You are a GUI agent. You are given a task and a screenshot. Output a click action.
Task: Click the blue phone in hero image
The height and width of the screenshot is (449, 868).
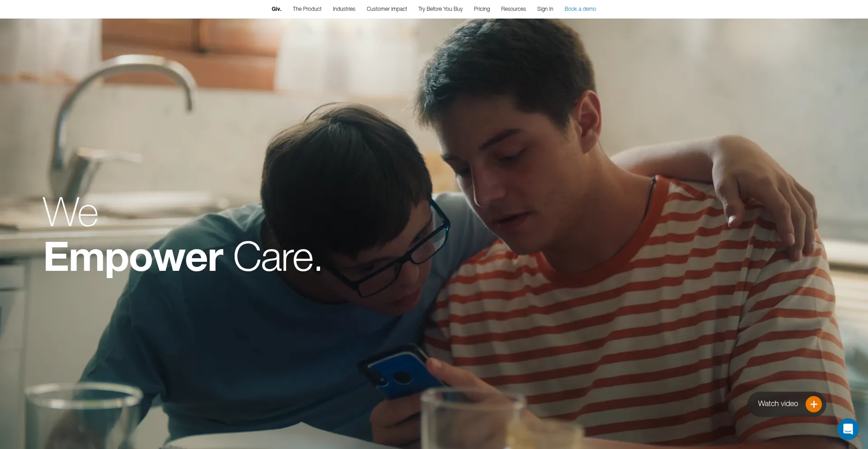400,372
